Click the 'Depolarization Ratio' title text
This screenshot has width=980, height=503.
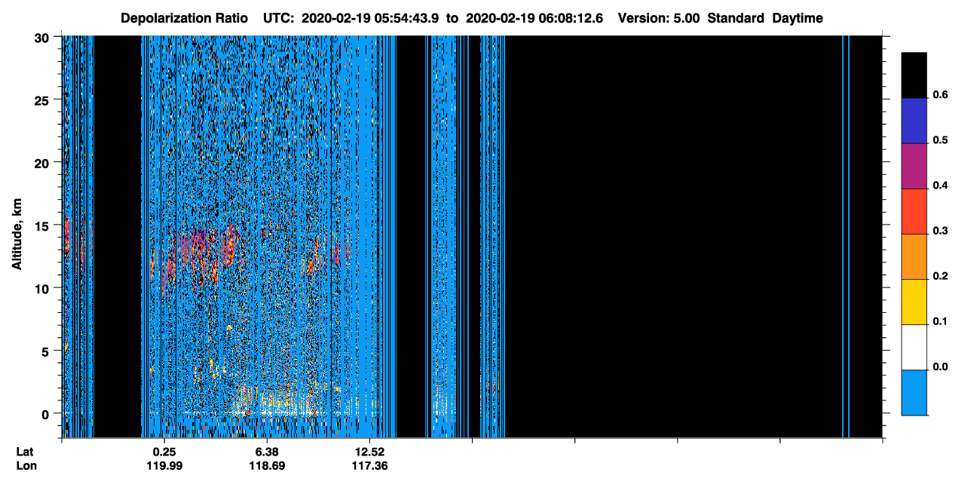point(184,18)
